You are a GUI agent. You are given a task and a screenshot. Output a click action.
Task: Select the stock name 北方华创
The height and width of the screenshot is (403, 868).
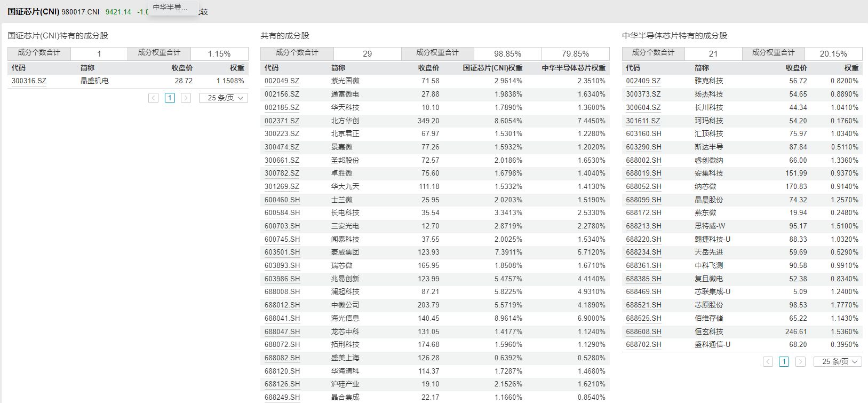345,121
